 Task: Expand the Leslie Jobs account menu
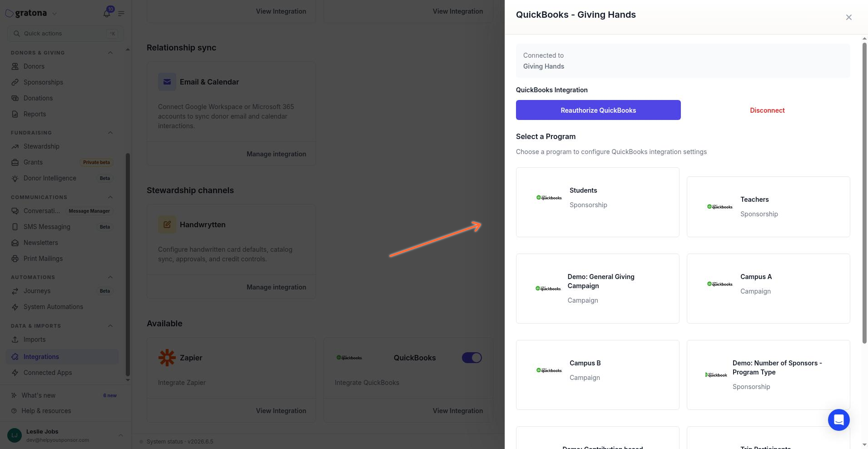click(x=120, y=435)
